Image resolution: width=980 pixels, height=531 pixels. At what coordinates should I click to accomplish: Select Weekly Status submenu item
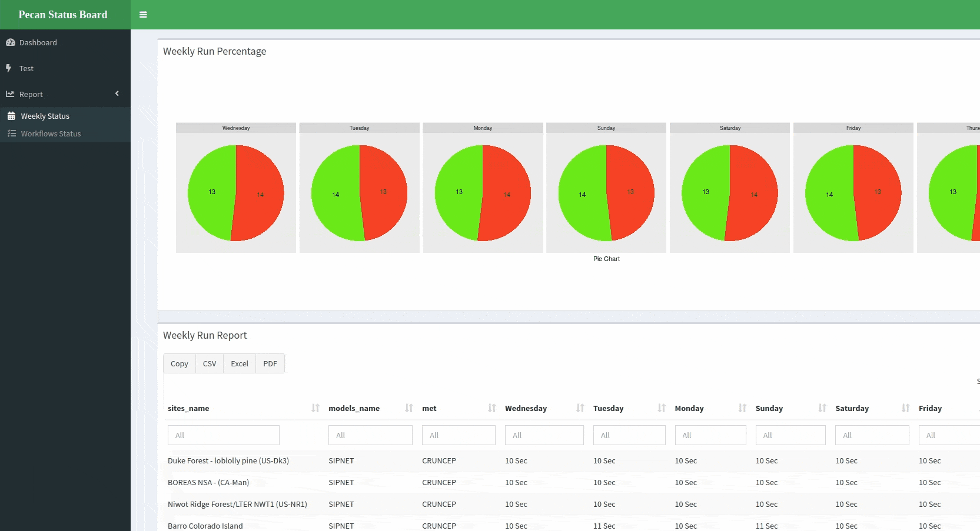pos(65,116)
